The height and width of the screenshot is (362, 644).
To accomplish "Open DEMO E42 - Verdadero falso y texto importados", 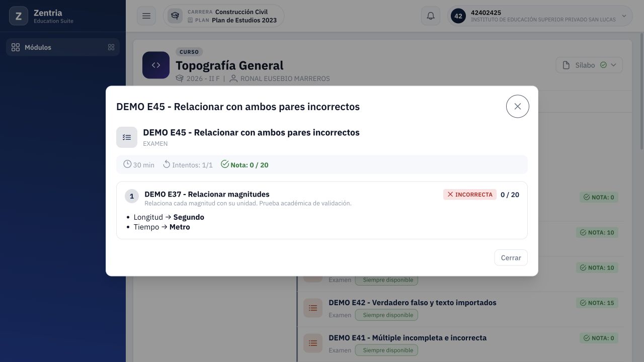I will pos(413,303).
